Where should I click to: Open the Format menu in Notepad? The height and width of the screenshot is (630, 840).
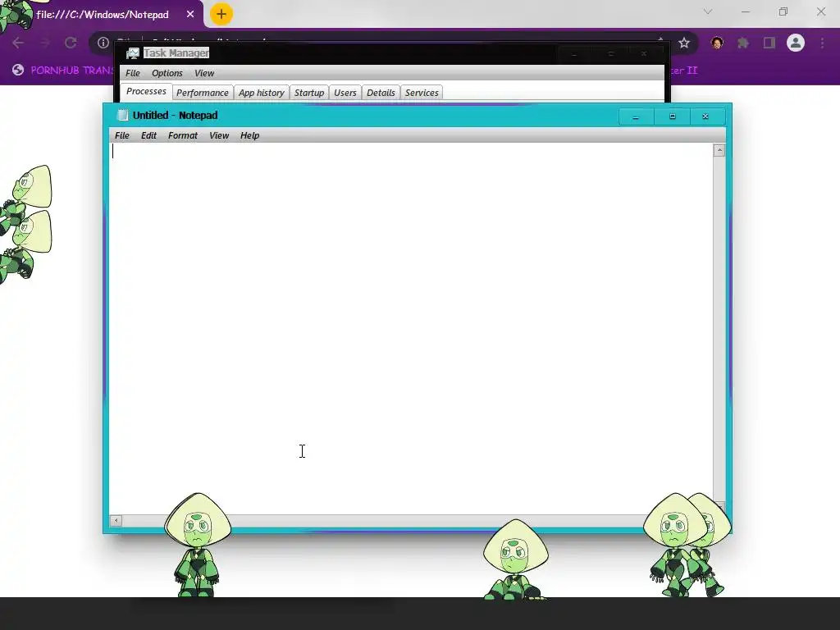tap(183, 135)
